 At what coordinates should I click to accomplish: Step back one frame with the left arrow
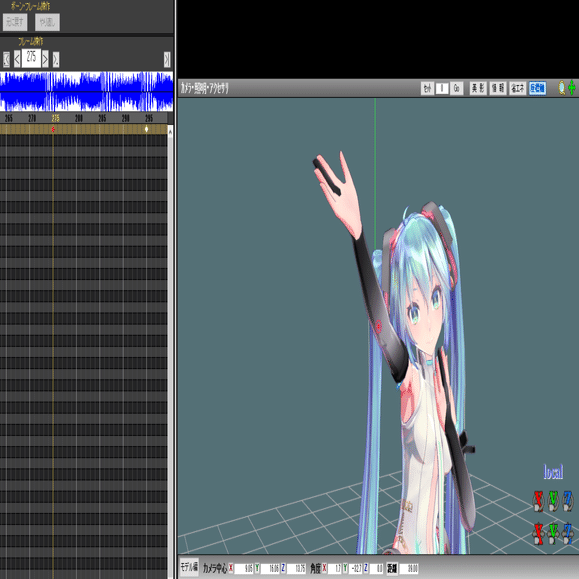pos(17,59)
